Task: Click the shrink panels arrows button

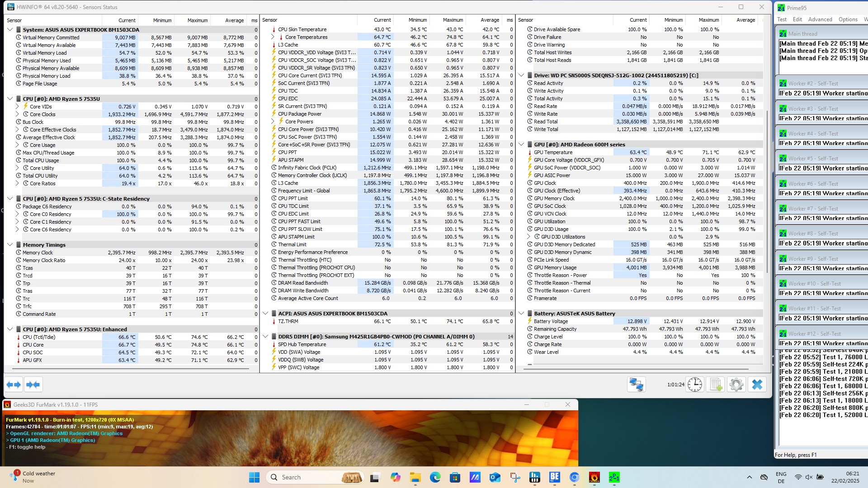Action: click(33, 385)
